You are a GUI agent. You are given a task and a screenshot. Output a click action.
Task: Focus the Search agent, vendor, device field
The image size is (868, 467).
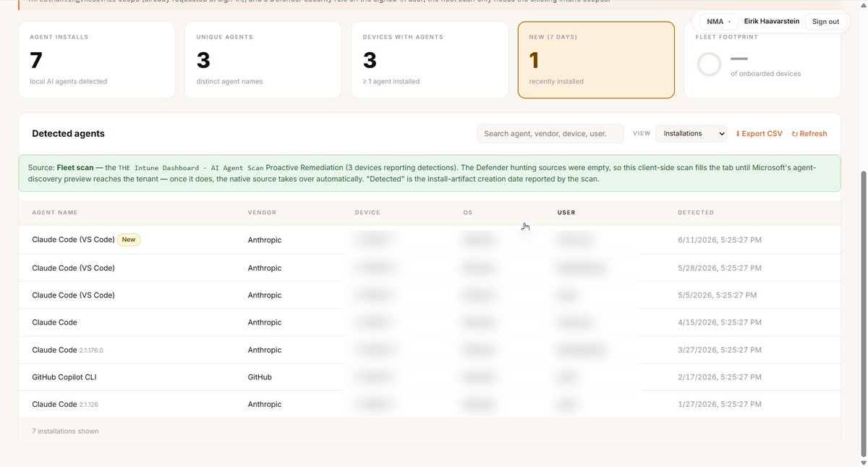[x=550, y=133]
